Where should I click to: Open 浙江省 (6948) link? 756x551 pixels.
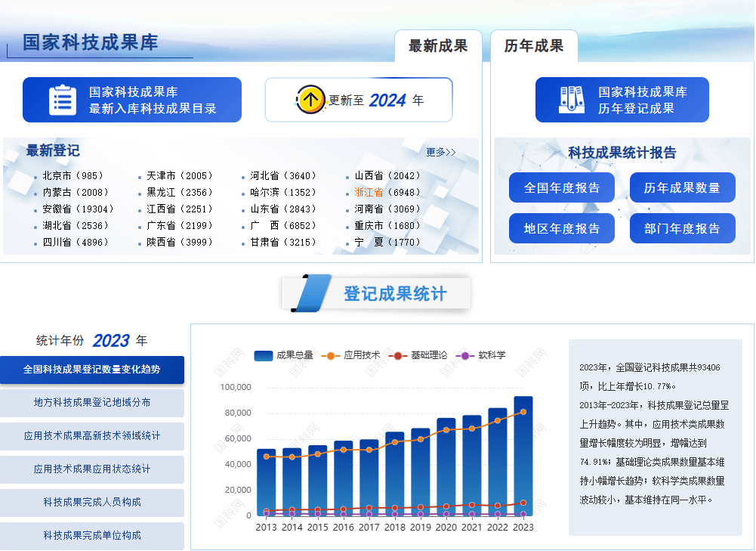pos(387,192)
